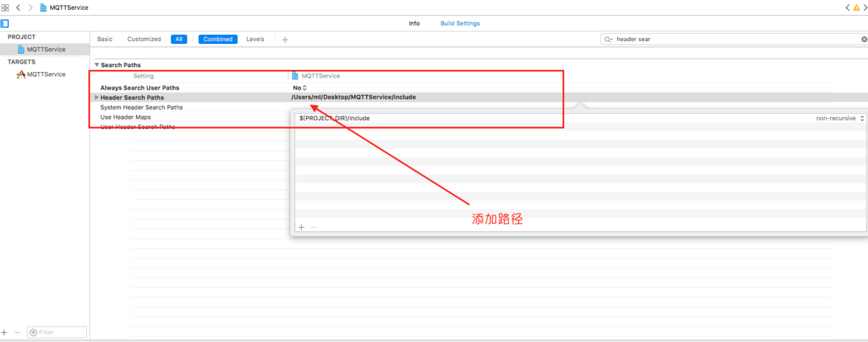Select the Always Search User Paths setting

coord(139,87)
